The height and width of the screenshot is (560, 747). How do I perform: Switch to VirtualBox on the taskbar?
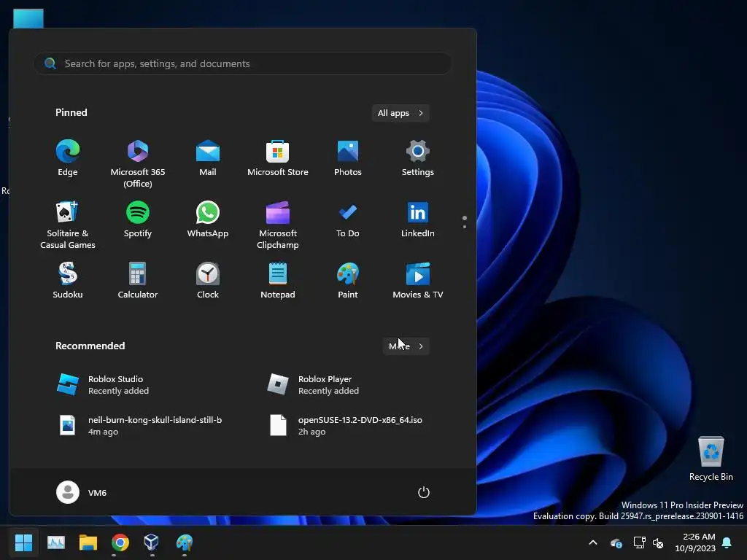(x=152, y=542)
